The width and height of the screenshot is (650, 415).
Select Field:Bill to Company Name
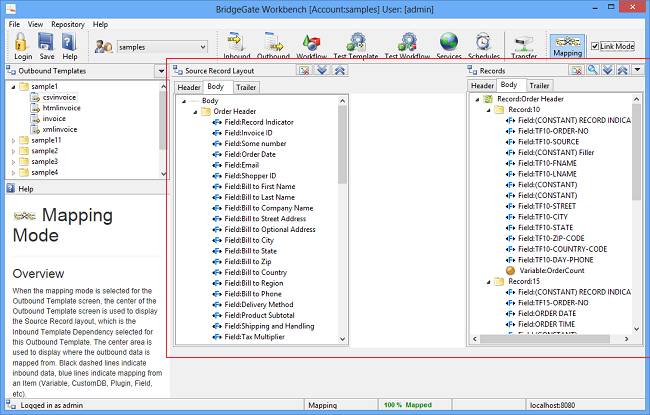269,208
